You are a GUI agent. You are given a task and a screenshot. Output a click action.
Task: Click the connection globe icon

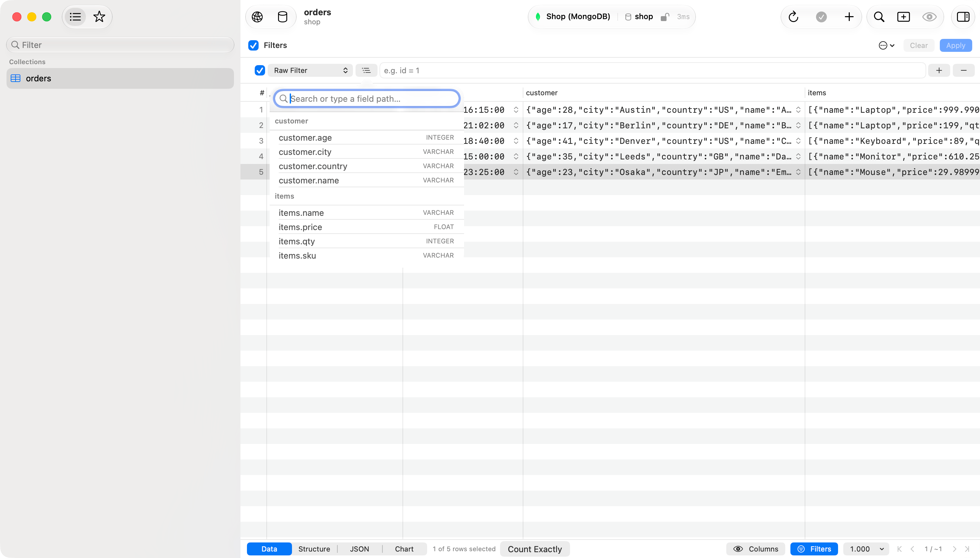(258, 17)
